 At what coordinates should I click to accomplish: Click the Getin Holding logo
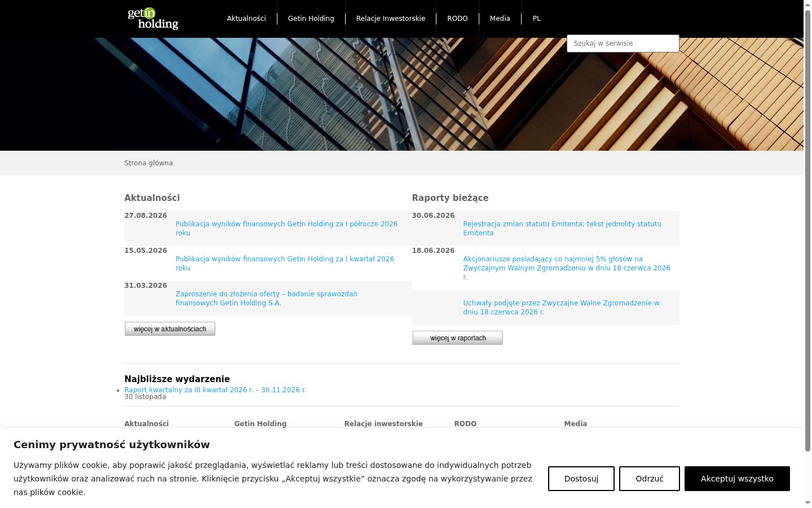pos(153,19)
